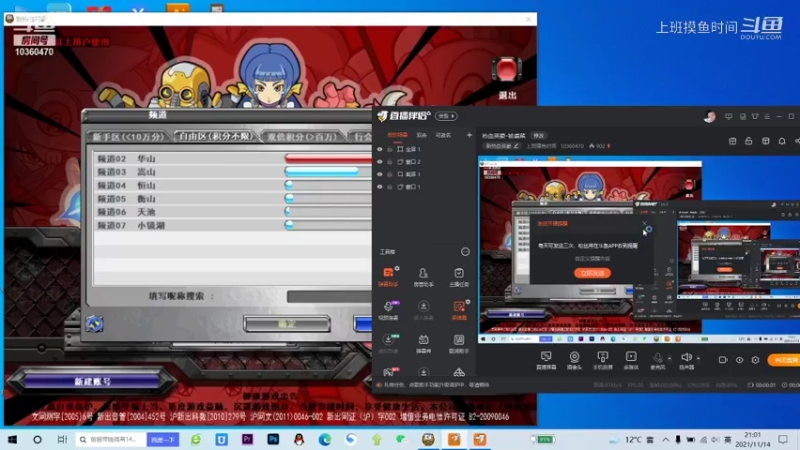Add a new scene with plus icon
Image resolution: width=800 pixels, height=450 pixels.
pyautogui.click(x=469, y=135)
